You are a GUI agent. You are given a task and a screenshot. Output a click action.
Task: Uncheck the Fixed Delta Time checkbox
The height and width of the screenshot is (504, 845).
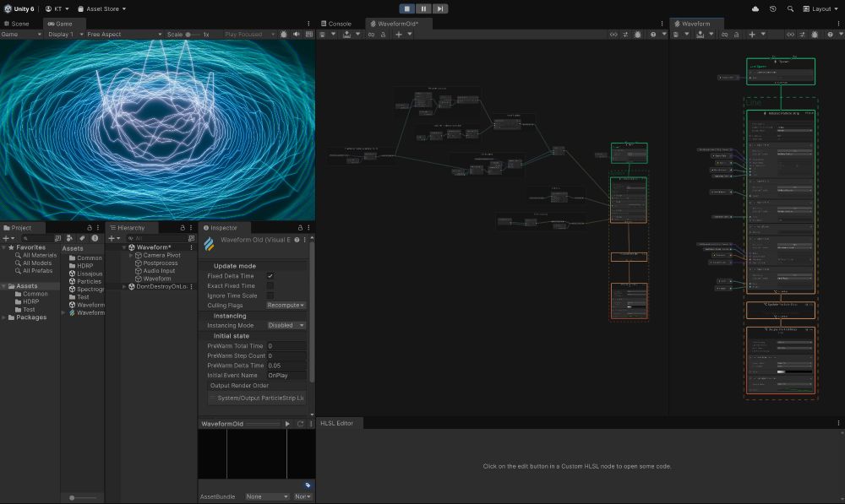click(x=270, y=276)
